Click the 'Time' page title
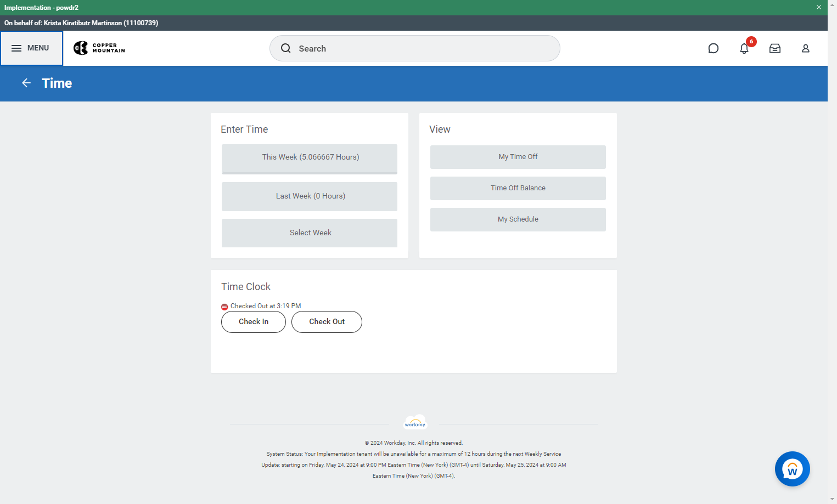 [57, 83]
